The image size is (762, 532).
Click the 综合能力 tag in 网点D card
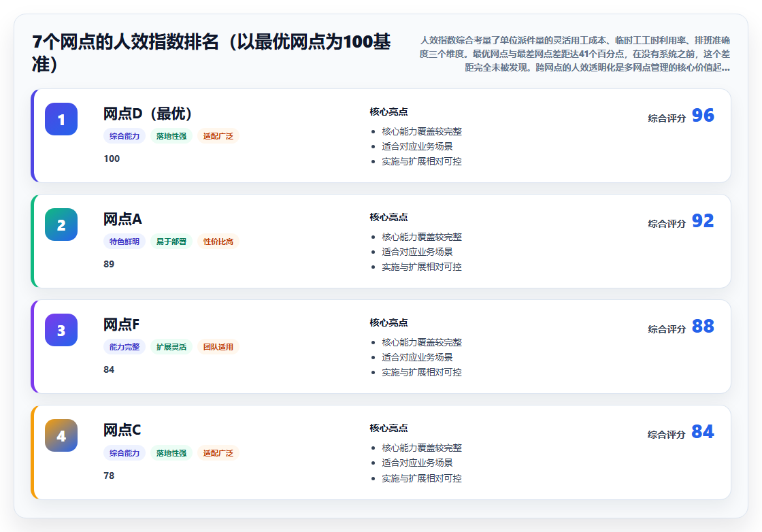(125, 136)
